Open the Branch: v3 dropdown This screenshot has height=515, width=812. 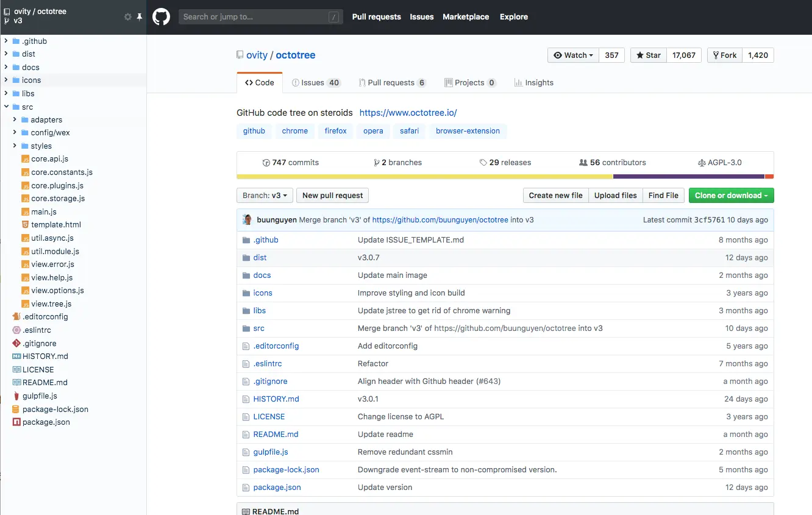265,196
